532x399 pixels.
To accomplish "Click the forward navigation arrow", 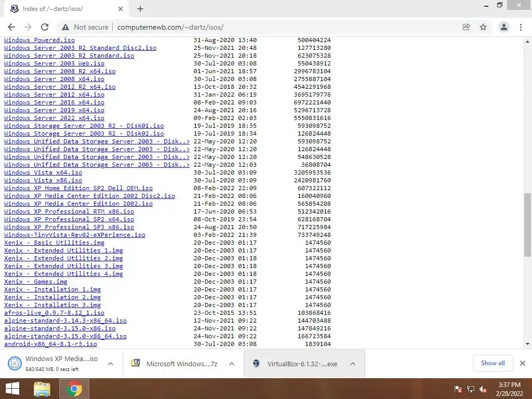I will pos(28,27).
